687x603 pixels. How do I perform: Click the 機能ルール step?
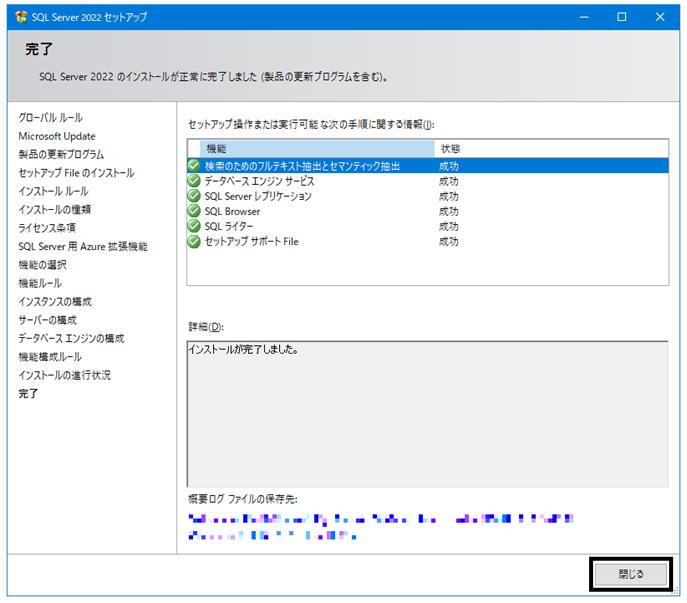click(x=40, y=283)
